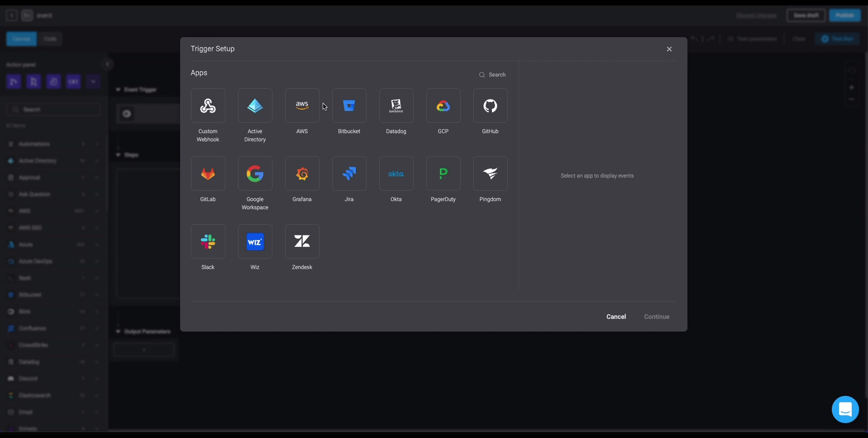
Task: Cancel the trigger setup
Action: pos(616,317)
